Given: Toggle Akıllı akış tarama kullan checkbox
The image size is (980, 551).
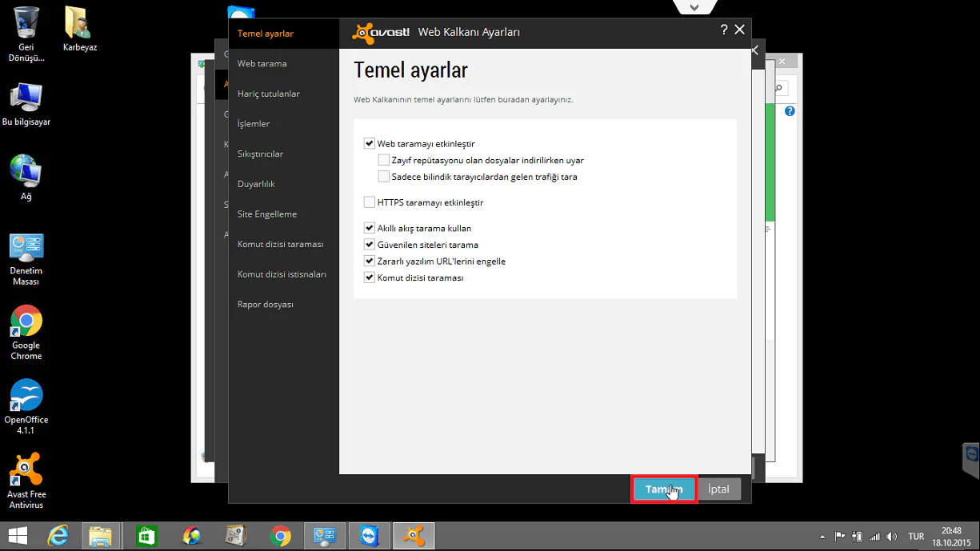Looking at the screenshot, I should [370, 228].
